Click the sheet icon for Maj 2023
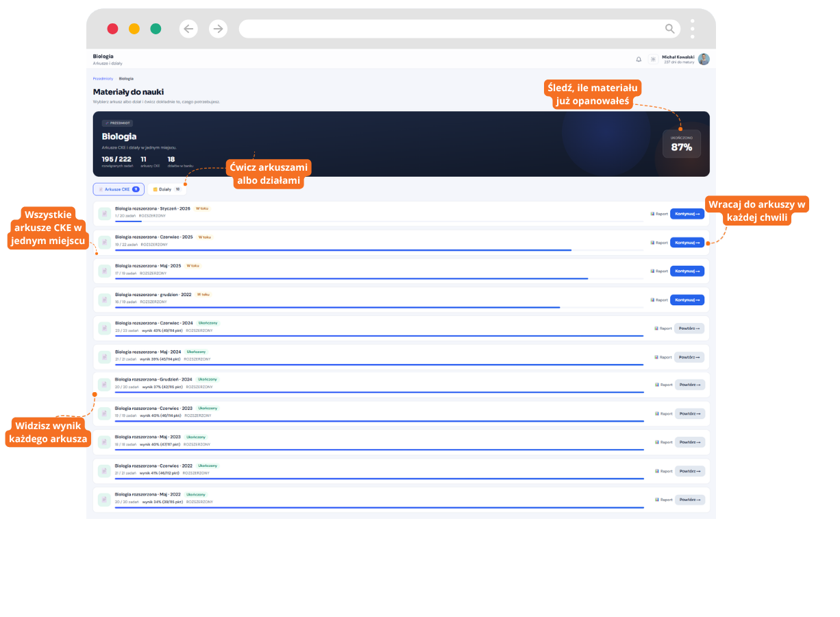The height and width of the screenshot is (617, 840). 104,443
